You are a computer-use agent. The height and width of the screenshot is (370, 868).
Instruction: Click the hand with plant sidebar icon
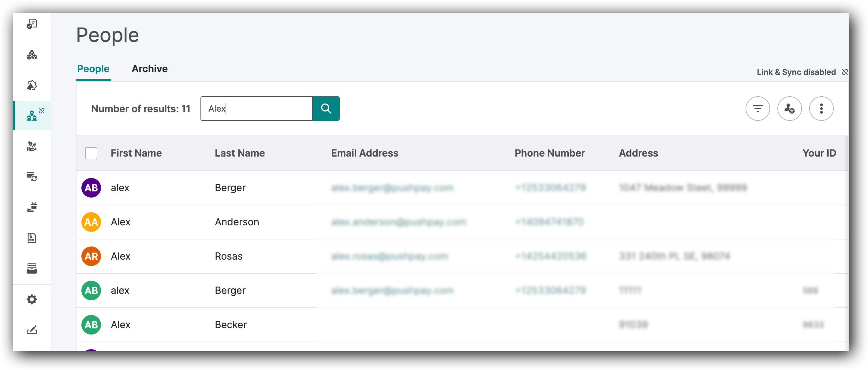32,146
